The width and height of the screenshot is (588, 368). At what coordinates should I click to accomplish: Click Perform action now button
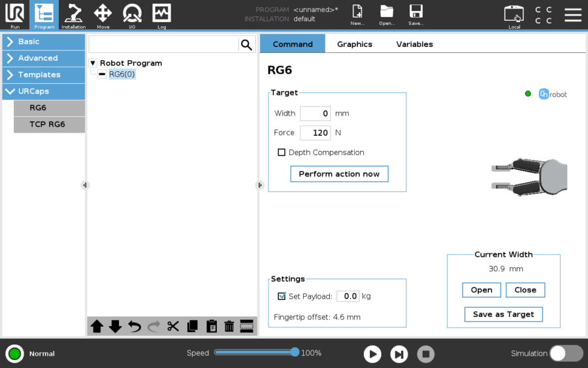[x=339, y=174]
